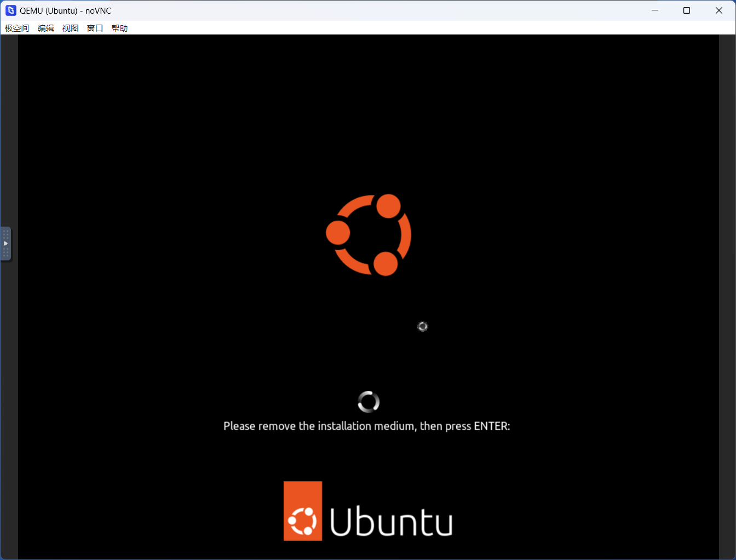The image size is (736, 560).
Task: Open the 视图 menu
Action: pos(70,28)
